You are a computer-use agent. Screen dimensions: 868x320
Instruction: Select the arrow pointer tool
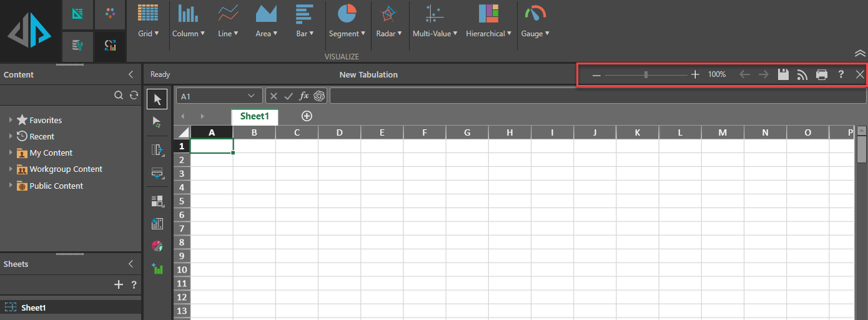(x=157, y=99)
